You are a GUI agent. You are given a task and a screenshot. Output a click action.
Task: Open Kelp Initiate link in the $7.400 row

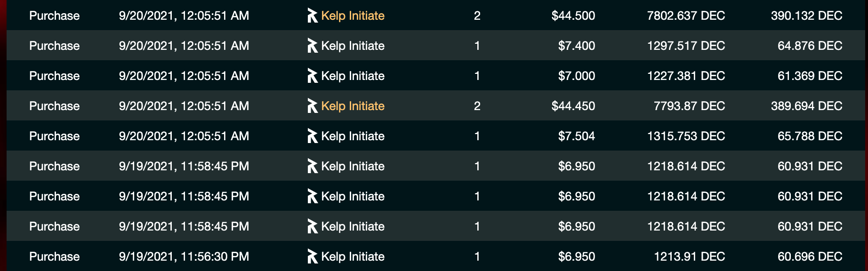click(x=353, y=46)
